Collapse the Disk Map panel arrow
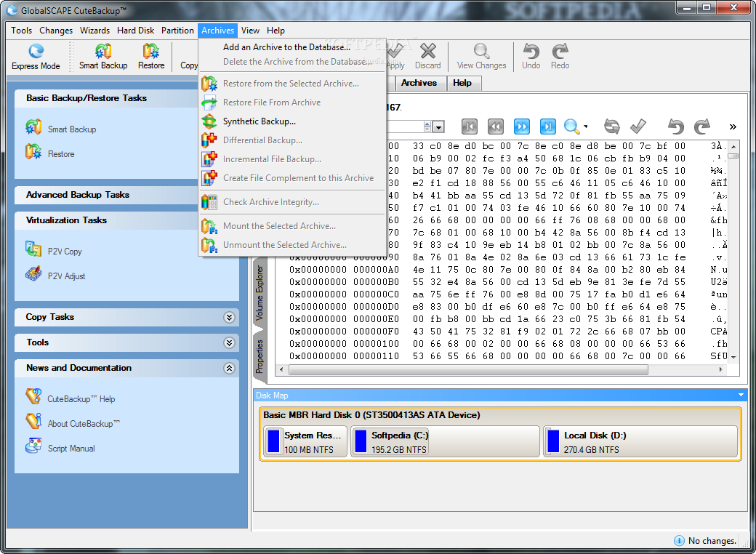 tap(741, 395)
